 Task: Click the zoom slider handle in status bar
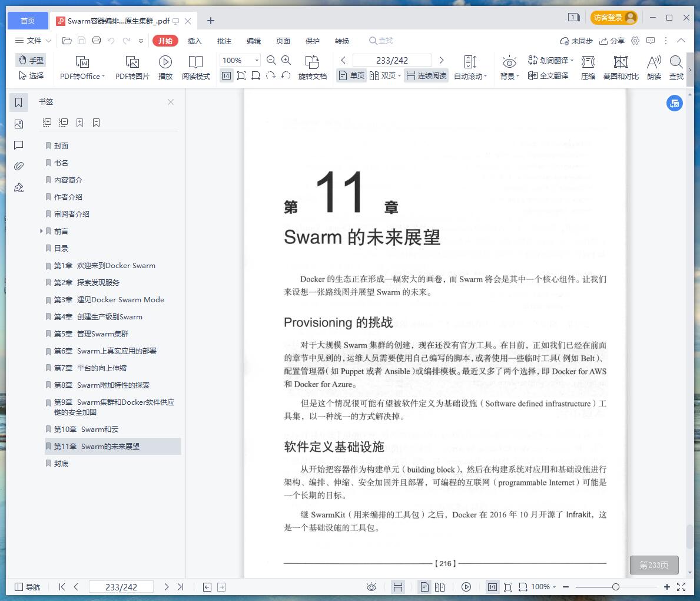pyautogui.click(x=616, y=587)
